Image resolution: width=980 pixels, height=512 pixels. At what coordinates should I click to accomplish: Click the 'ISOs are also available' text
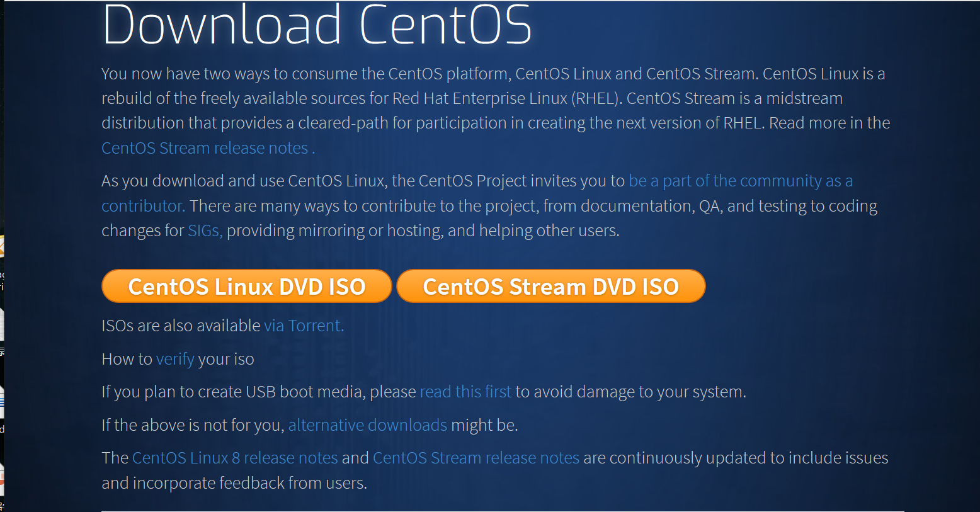[181, 326]
